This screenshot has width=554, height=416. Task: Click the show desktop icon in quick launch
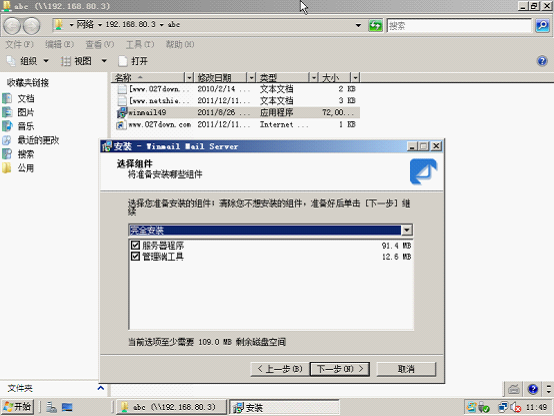[x=67, y=408]
